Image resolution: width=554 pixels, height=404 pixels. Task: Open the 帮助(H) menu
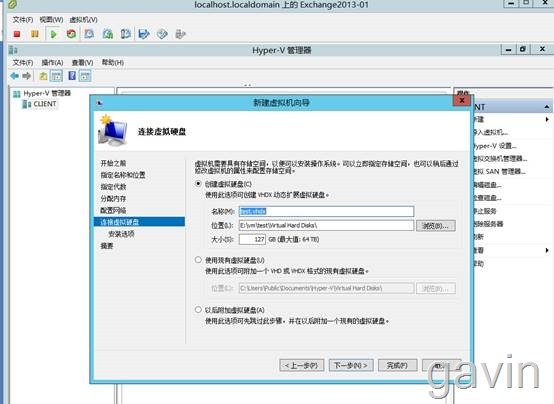(x=113, y=63)
